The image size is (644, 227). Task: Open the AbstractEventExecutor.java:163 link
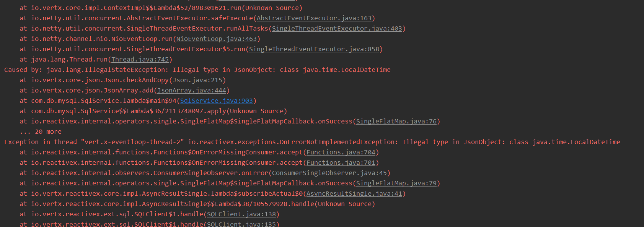[314, 18]
